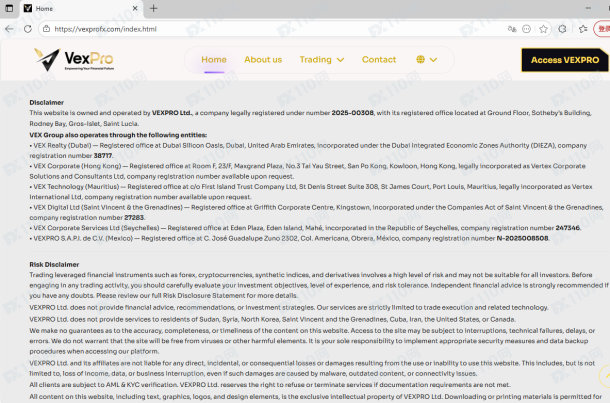
Task: Expand the language chevron next to globe
Action: (x=433, y=60)
